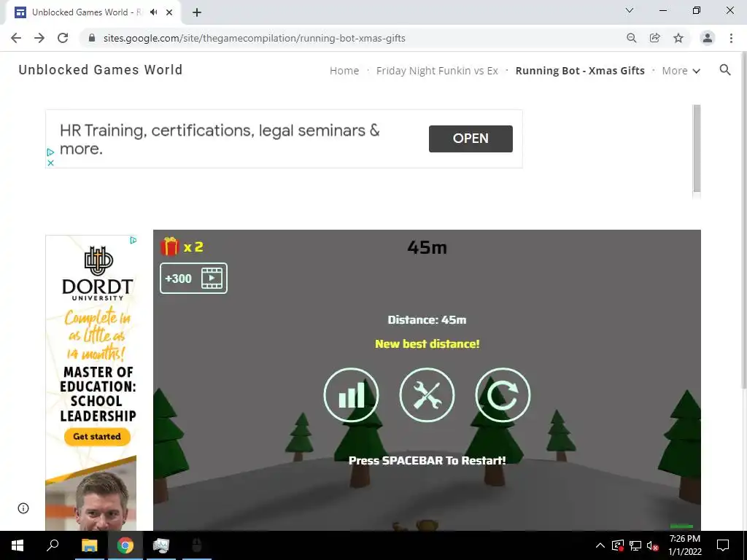This screenshot has height=560, width=747.
Task: Click Press SPACEBAR To Restart! text
Action: (427, 461)
